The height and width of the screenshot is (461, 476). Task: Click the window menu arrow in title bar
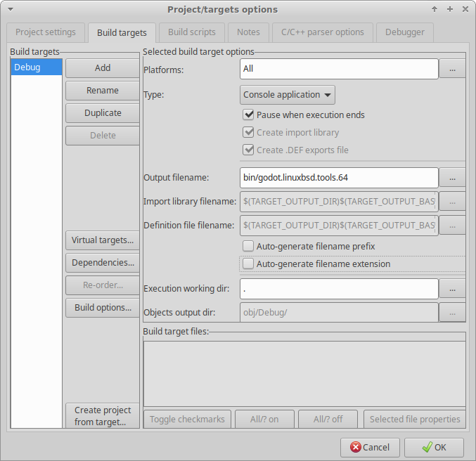10,9
